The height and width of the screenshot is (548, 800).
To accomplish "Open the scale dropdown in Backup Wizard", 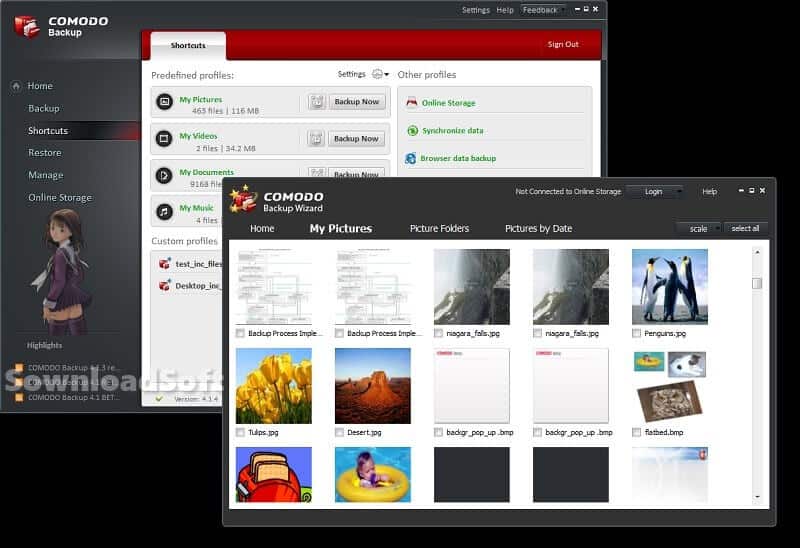I will pos(698,229).
